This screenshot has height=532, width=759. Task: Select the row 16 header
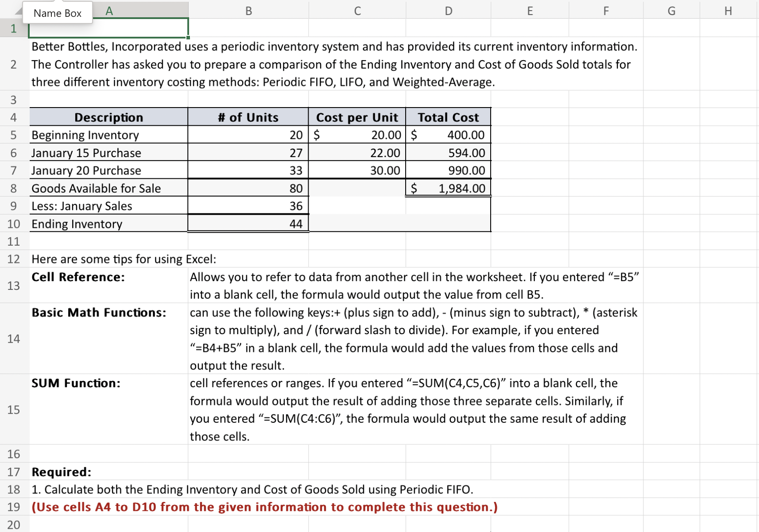[14, 454]
